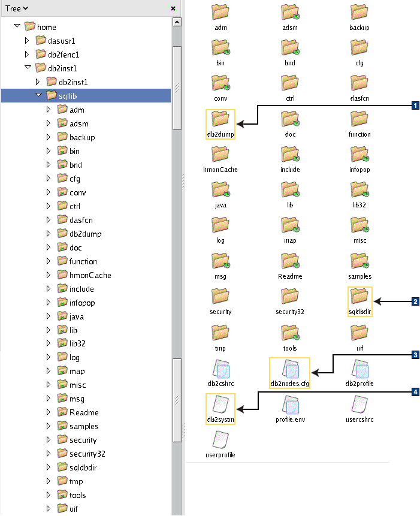420x516 pixels.
Task: Collapse the sqllib tree node
Action: point(39,95)
